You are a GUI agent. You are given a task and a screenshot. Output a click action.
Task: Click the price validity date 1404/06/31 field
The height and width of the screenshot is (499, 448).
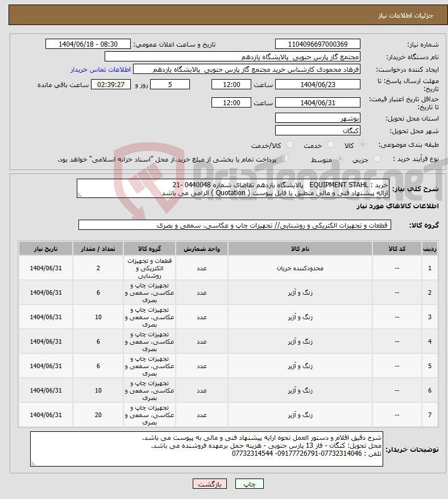click(x=318, y=102)
